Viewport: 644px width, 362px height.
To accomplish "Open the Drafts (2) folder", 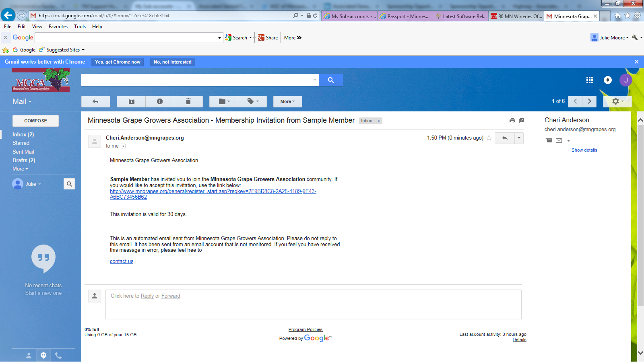I will coord(24,160).
